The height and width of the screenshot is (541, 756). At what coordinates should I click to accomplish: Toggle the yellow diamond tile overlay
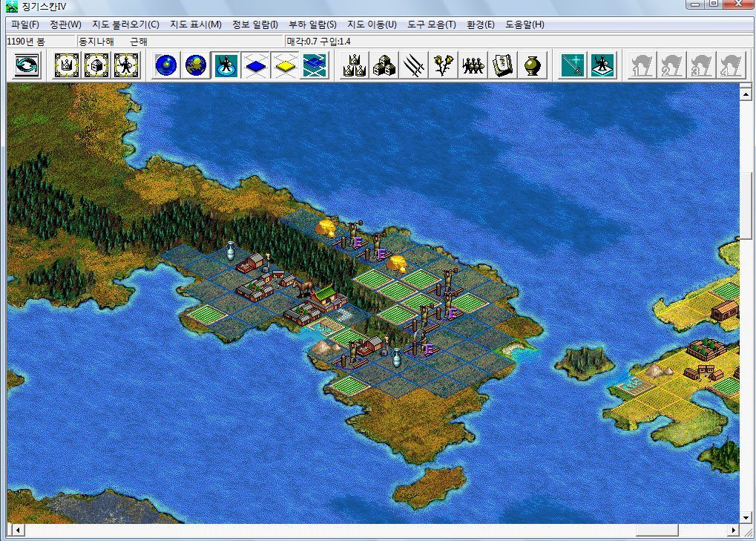click(285, 65)
